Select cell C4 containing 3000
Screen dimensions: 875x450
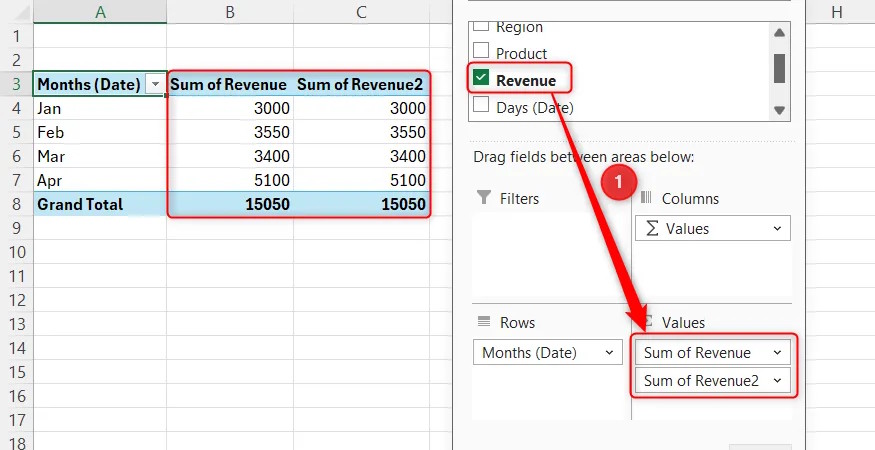[361, 108]
